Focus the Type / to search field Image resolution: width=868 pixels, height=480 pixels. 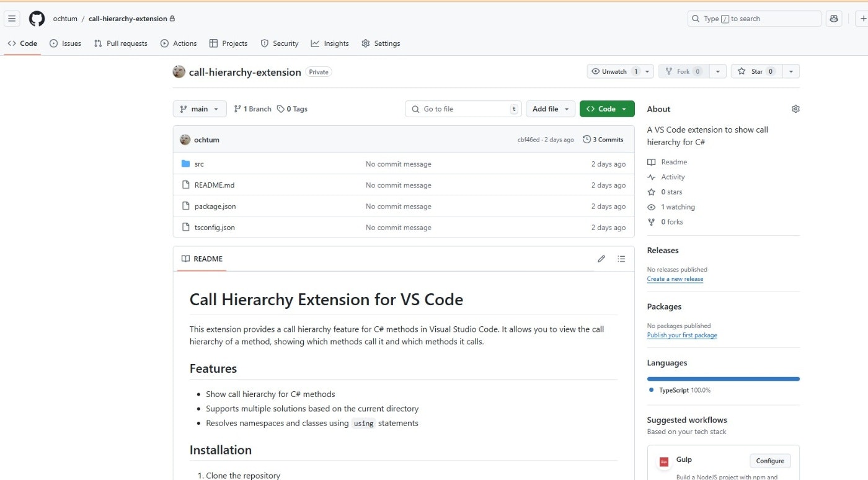754,19
